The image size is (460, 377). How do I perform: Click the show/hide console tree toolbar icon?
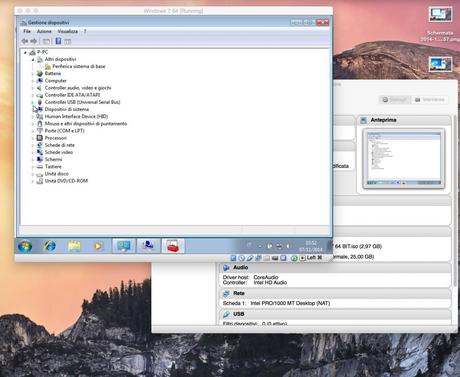click(46, 41)
